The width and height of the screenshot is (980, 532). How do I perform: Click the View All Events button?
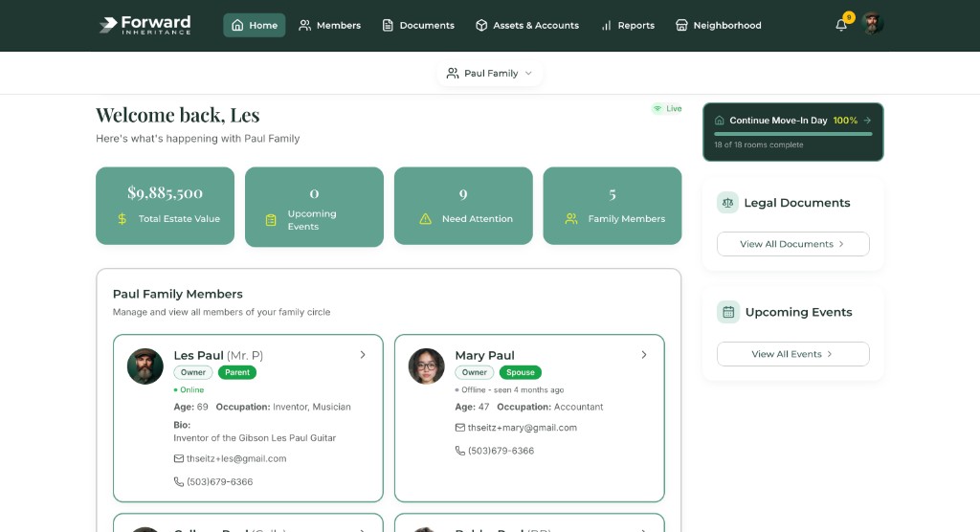(x=792, y=354)
